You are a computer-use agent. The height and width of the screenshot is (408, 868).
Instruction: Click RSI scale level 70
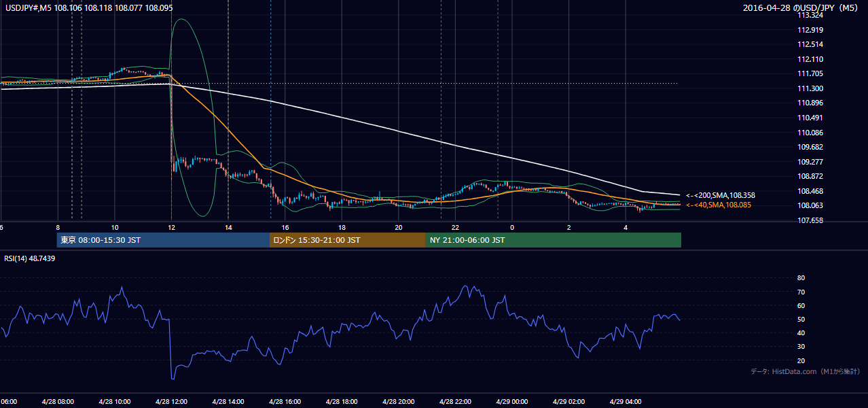click(x=801, y=292)
